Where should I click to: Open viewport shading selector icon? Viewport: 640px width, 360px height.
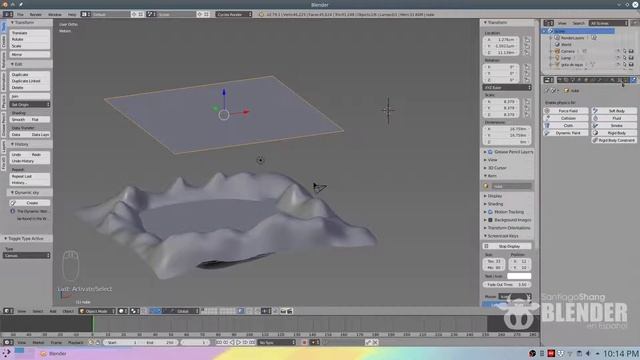point(122,311)
